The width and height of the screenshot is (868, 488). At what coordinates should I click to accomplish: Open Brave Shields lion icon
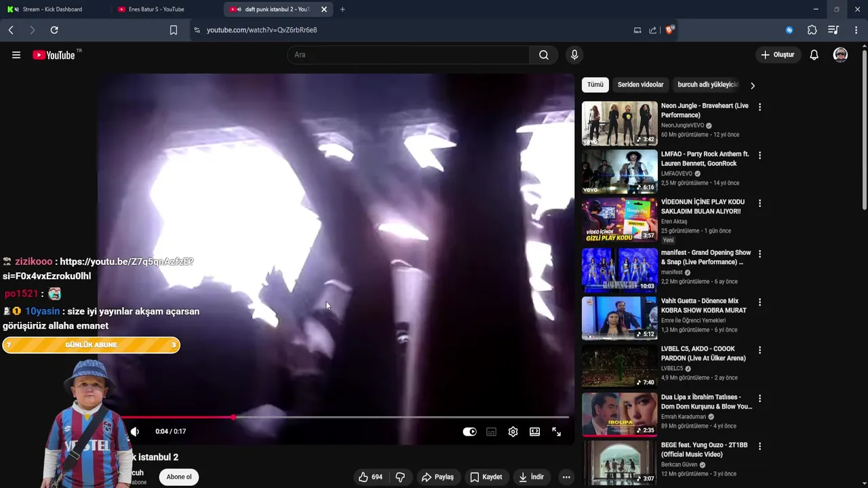670,30
